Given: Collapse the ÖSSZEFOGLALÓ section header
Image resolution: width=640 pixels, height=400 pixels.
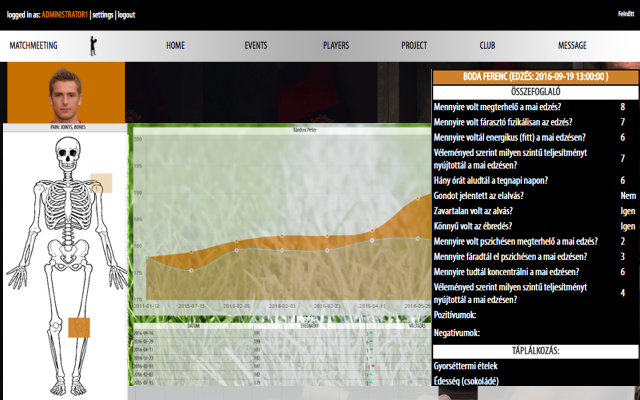Looking at the screenshot, I should point(535,91).
